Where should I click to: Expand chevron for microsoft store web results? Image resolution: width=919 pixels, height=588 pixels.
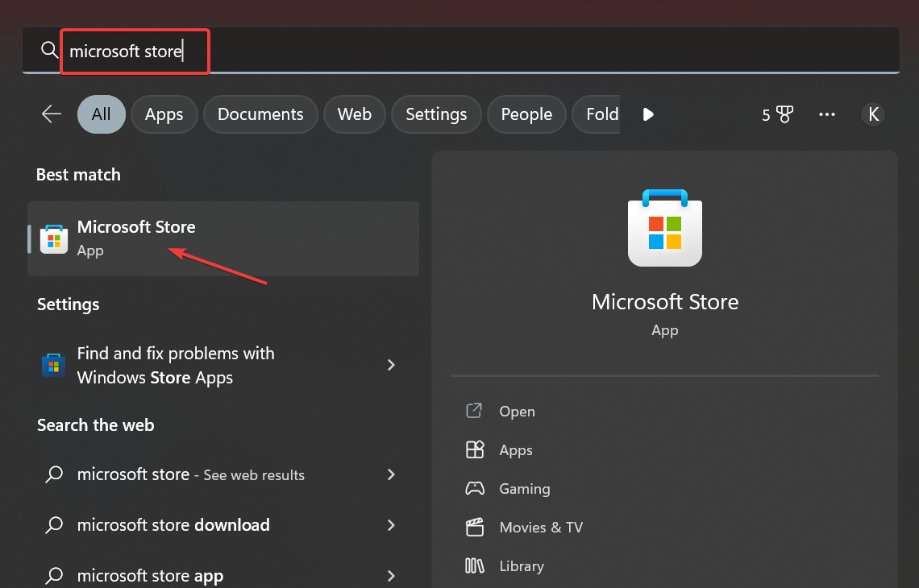pos(391,474)
